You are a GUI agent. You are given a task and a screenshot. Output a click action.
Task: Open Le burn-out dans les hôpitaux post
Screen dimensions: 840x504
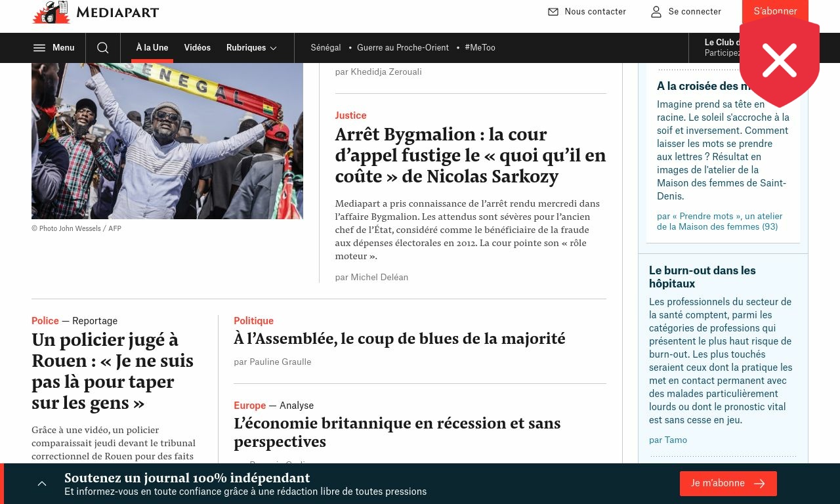point(702,277)
